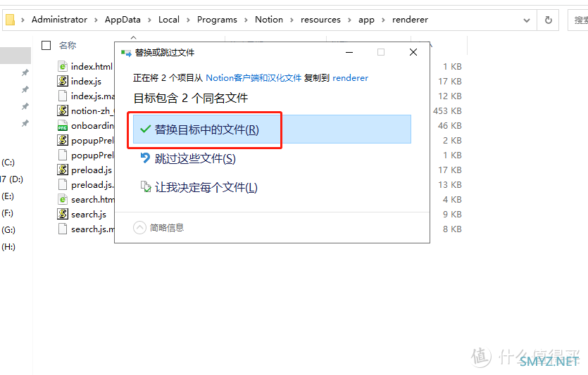Screen dimensions: 588x375
Task: Choose Skip these files option
Action: (195, 158)
